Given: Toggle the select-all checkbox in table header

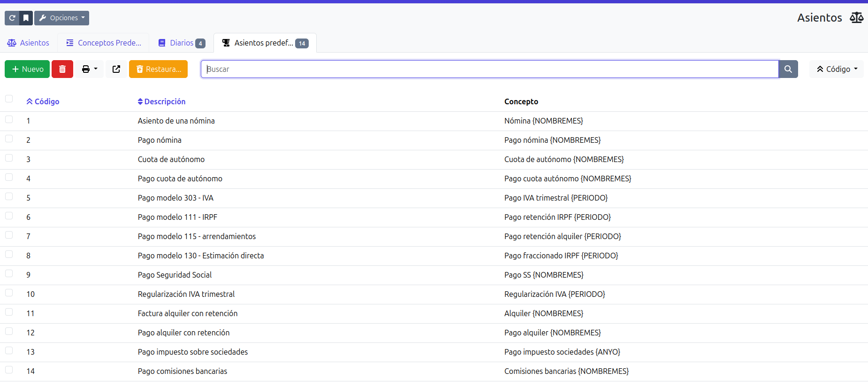Looking at the screenshot, I should (x=9, y=99).
